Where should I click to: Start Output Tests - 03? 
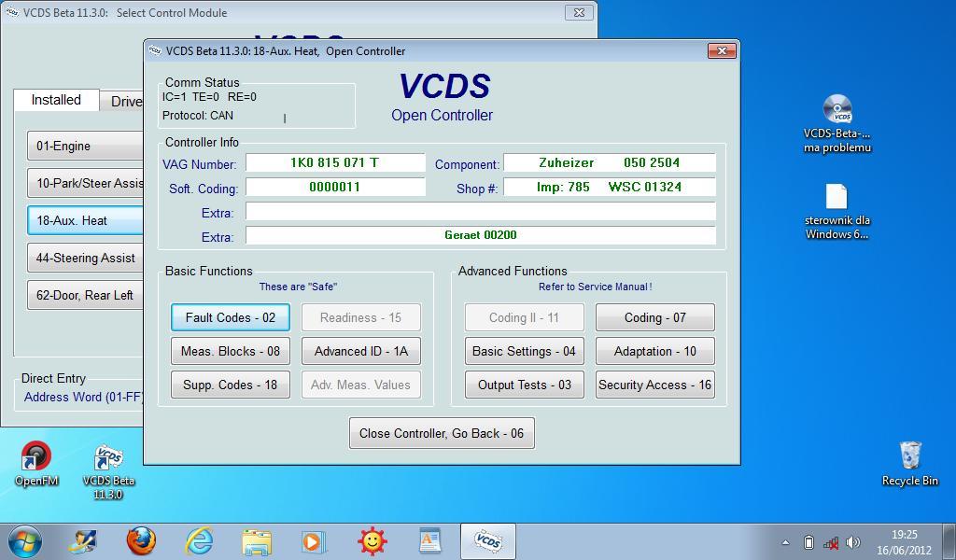[525, 385]
